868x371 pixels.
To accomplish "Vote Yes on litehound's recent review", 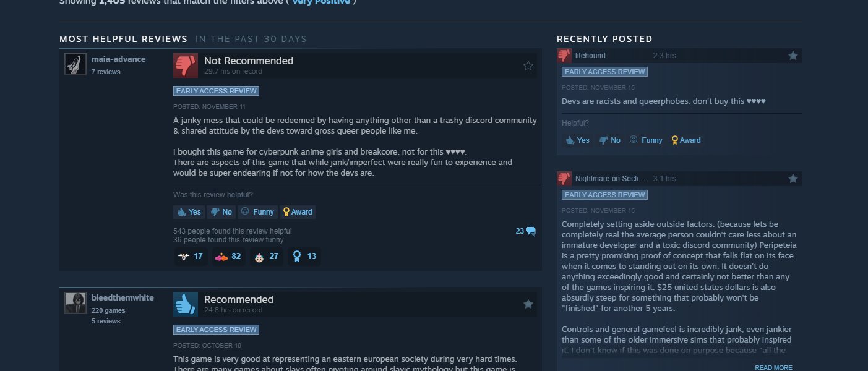I will click(x=577, y=140).
